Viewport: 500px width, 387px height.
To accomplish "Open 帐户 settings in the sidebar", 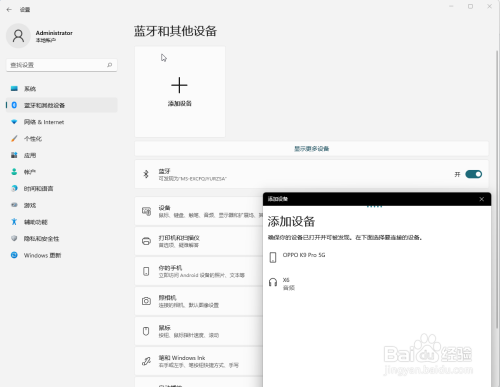I will click(x=62, y=172).
